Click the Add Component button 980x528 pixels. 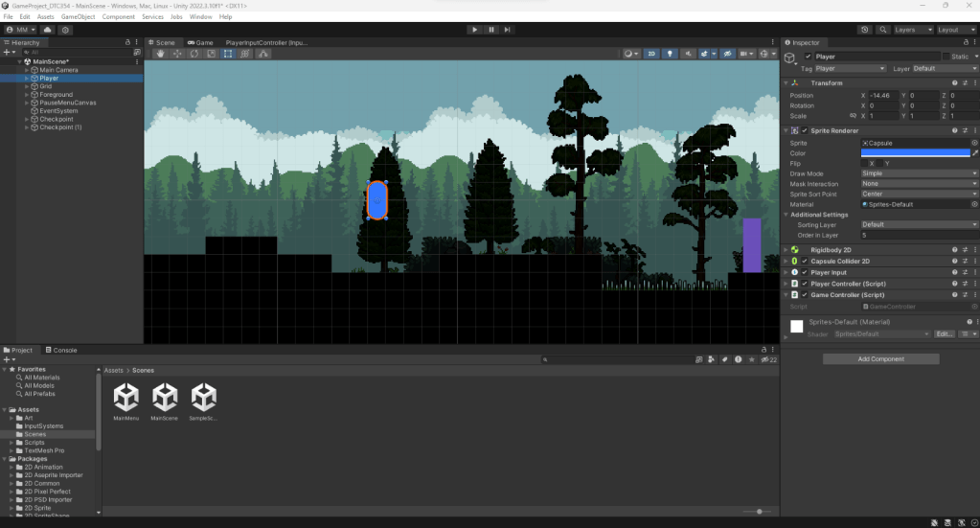[880, 359]
